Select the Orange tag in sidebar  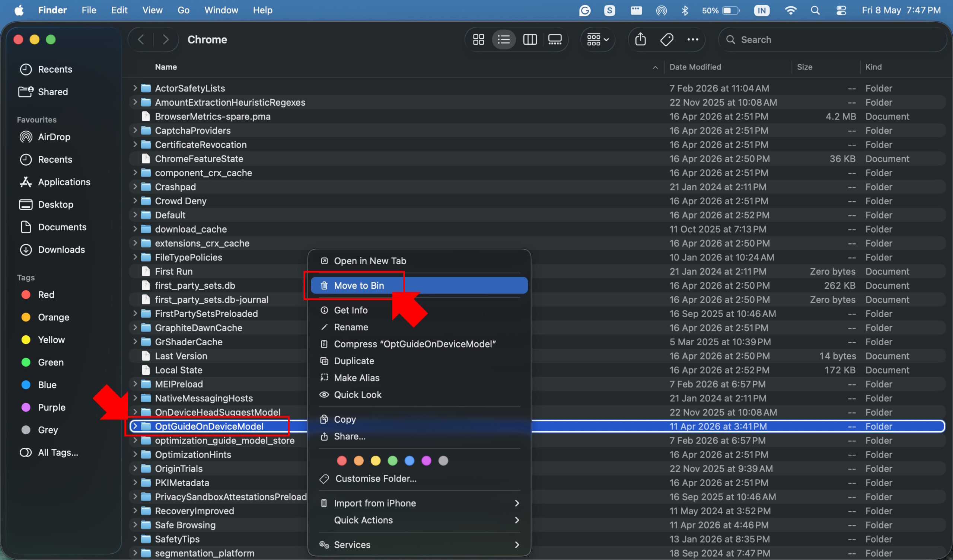pos(53,317)
